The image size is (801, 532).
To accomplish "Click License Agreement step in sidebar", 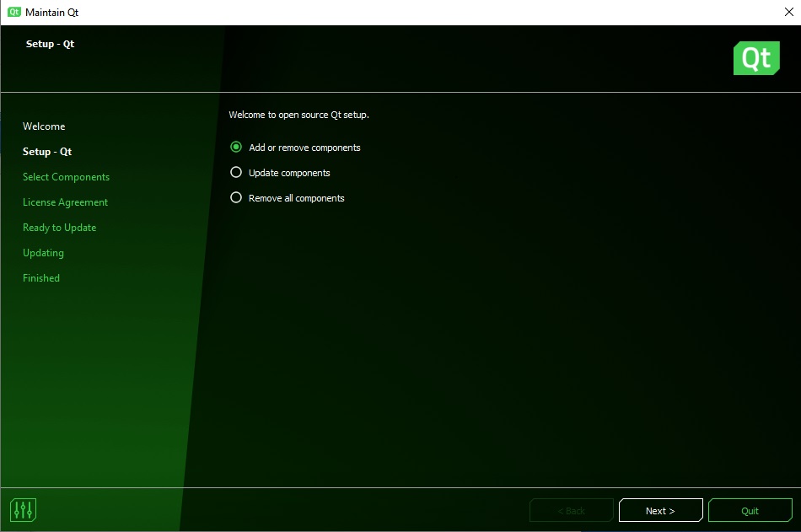I will 65,202.
